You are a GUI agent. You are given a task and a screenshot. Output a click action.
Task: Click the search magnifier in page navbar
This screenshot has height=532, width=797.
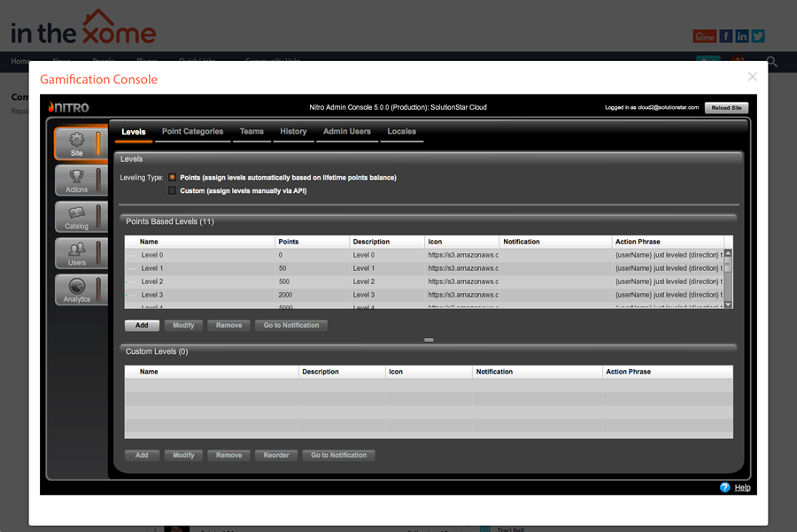772,62
